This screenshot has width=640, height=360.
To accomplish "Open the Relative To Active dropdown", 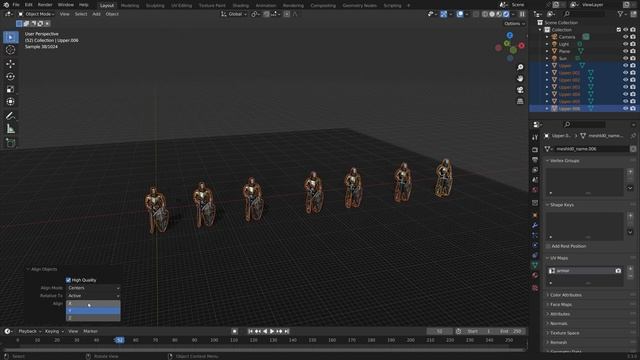I will click(93, 296).
